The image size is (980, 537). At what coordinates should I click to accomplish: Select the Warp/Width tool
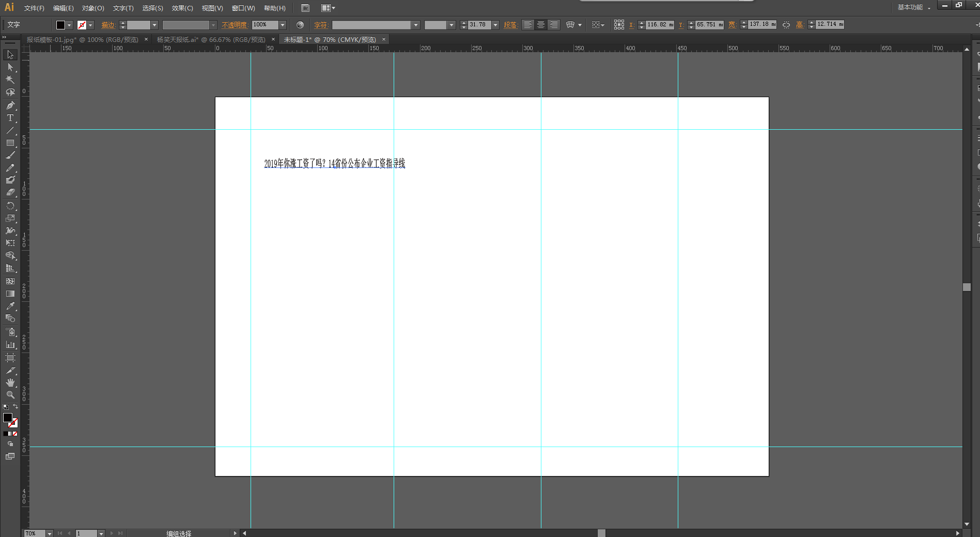tap(10, 231)
